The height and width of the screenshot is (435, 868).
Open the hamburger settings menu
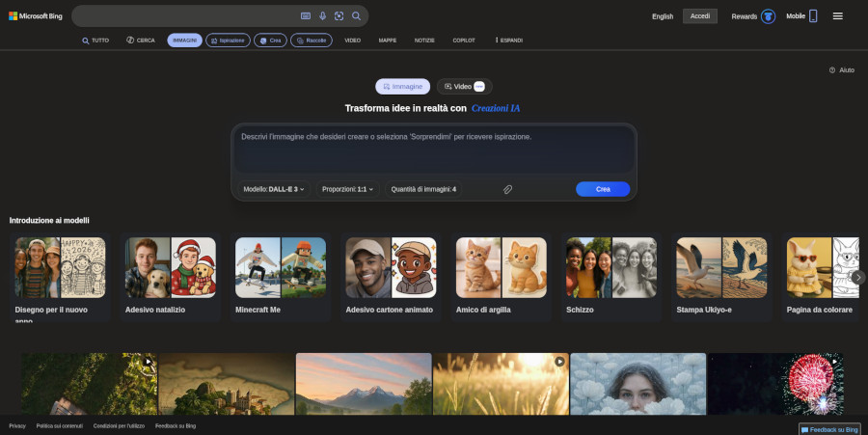tap(838, 16)
